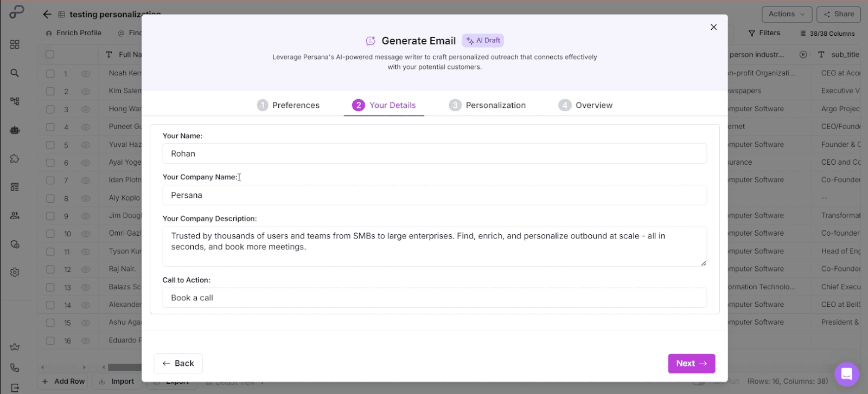This screenshot has height=394, width=868.
Task: Open the integrations puzzle icon in sidebar
Action: coord(15,158)
